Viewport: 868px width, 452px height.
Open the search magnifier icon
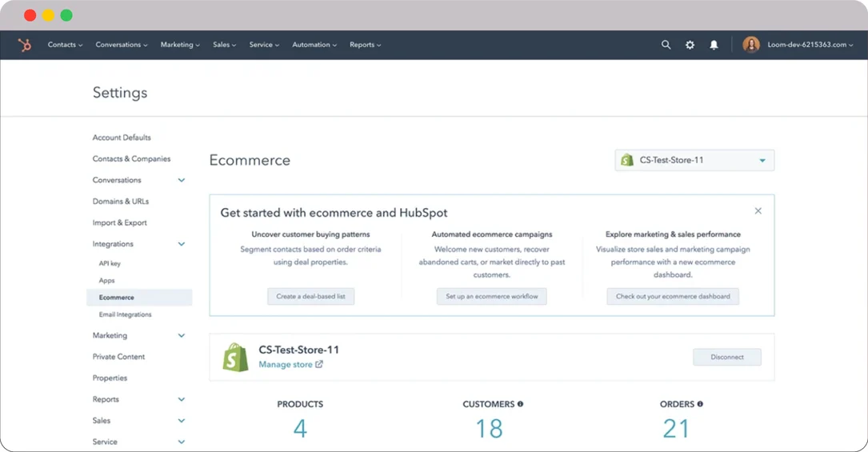[x=666, y=45]
